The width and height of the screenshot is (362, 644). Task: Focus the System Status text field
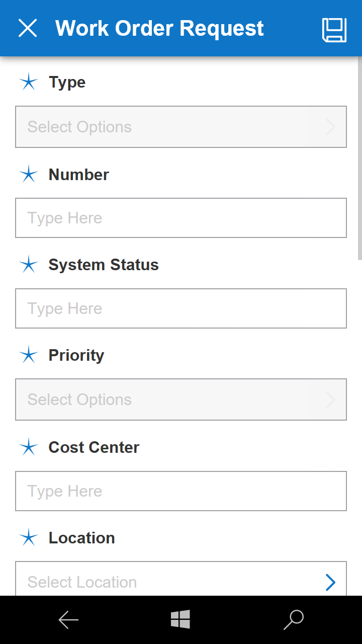(181, 308)
